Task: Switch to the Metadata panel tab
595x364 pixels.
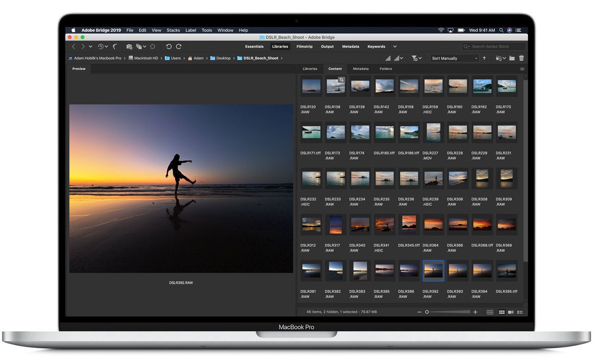Action: coord(361,69)
